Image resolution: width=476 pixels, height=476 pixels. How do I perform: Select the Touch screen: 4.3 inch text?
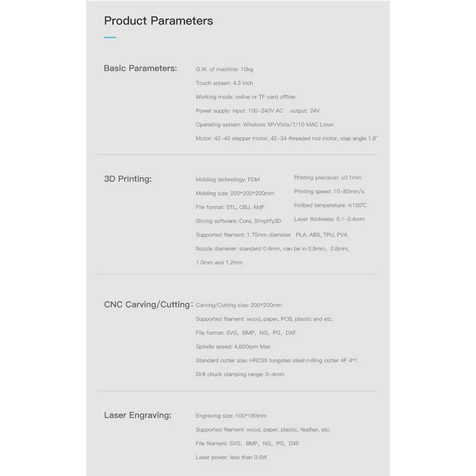pyautogui.click(x=224, y=83)
